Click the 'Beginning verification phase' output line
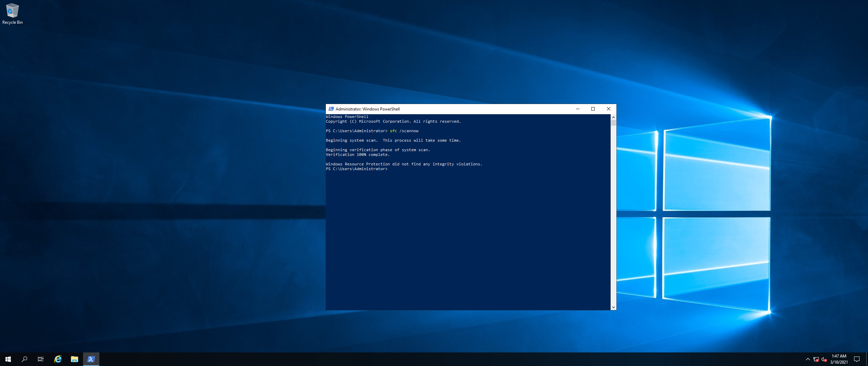868x366 pixels. click(378, 150)
